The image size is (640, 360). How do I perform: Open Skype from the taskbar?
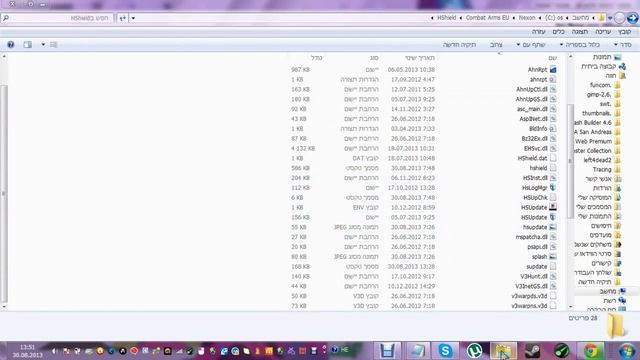tap(445, 351)
